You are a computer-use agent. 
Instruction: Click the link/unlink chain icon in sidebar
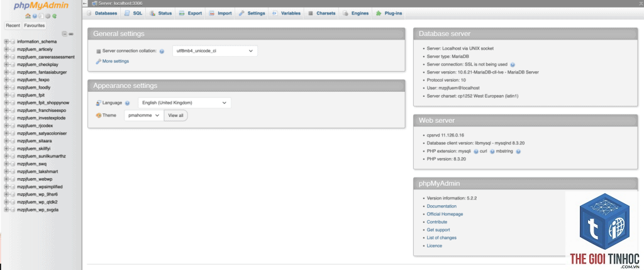click(x=71, y=34)
